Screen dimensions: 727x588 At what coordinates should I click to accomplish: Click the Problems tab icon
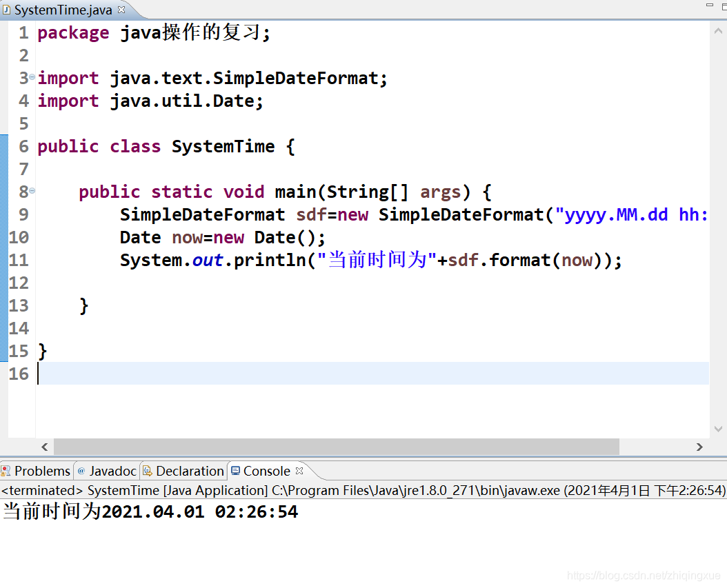point(6,472)
